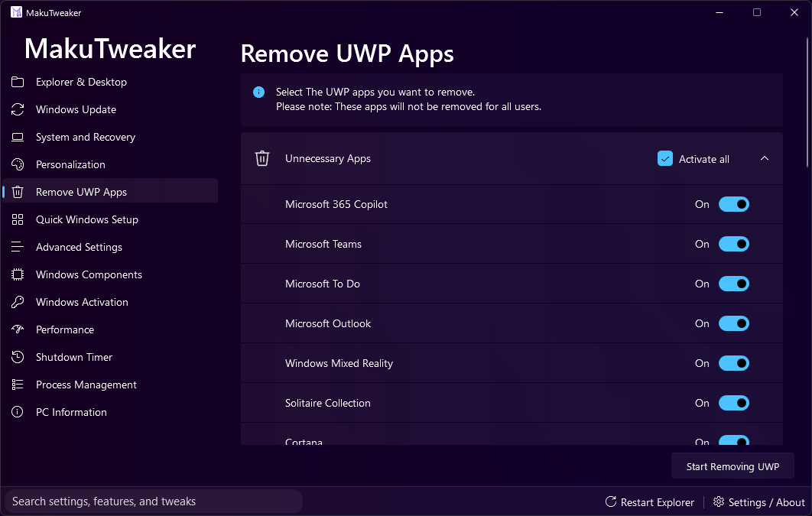Open System and Recovery page

[x=110, y=137]
